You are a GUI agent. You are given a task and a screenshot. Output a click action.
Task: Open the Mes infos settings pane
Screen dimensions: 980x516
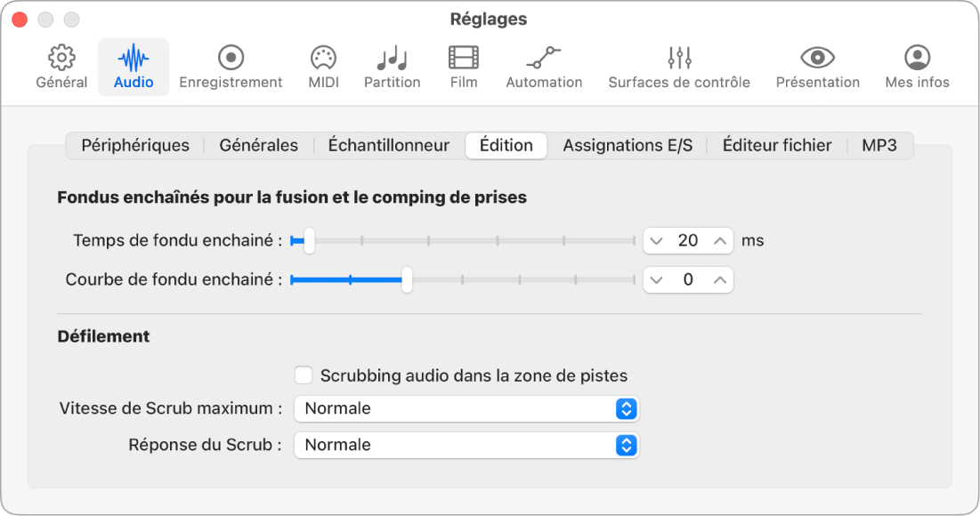pos(916,66)
